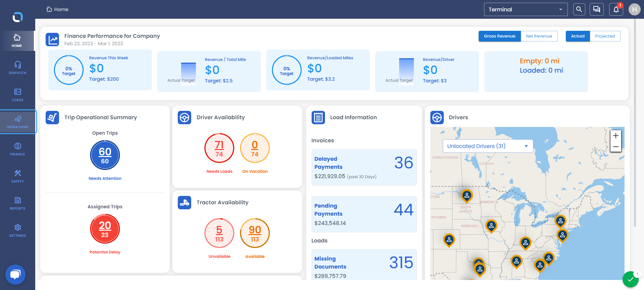Click the 71 Needs Loads driver circle

pyautogui.click(x=219, y=148)
